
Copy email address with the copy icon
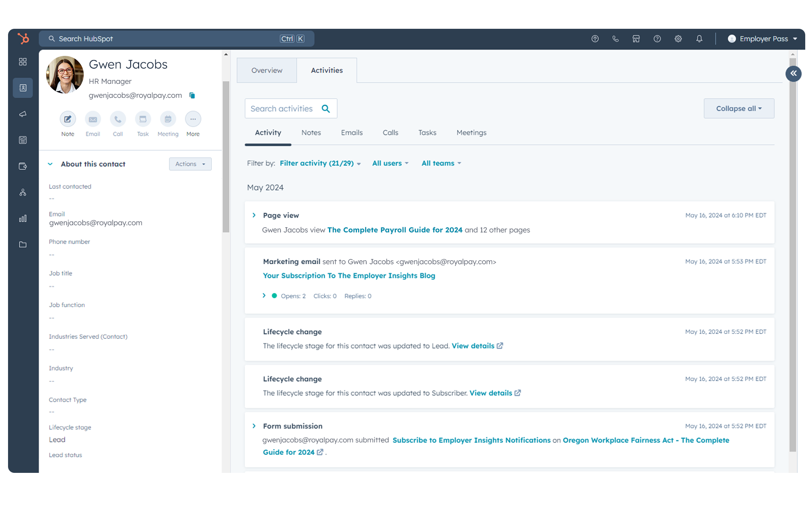(x=192, y=95)
